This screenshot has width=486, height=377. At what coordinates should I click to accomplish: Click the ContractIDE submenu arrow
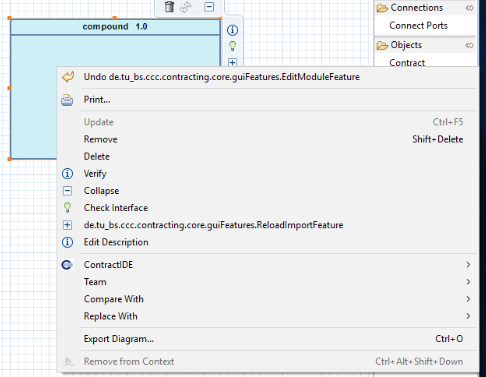click(x=468, y=265)
